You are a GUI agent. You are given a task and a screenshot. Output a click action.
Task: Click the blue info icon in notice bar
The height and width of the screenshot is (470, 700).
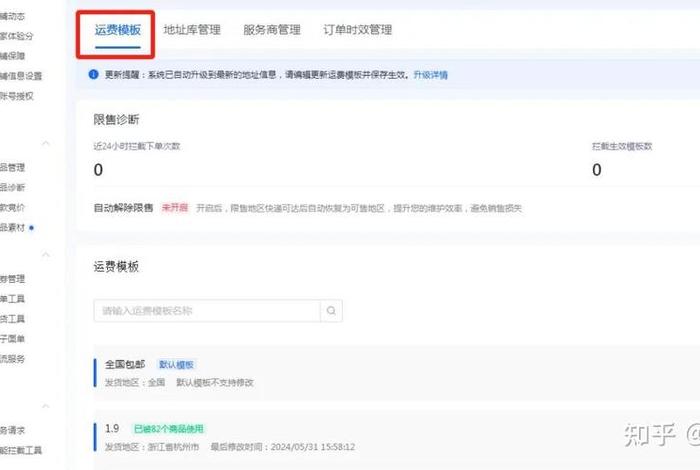(x=94, y=75)
